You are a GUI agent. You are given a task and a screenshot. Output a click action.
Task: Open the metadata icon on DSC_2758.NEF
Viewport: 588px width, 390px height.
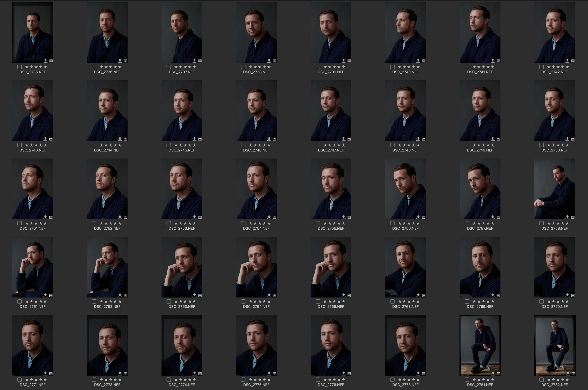(573, 217)
